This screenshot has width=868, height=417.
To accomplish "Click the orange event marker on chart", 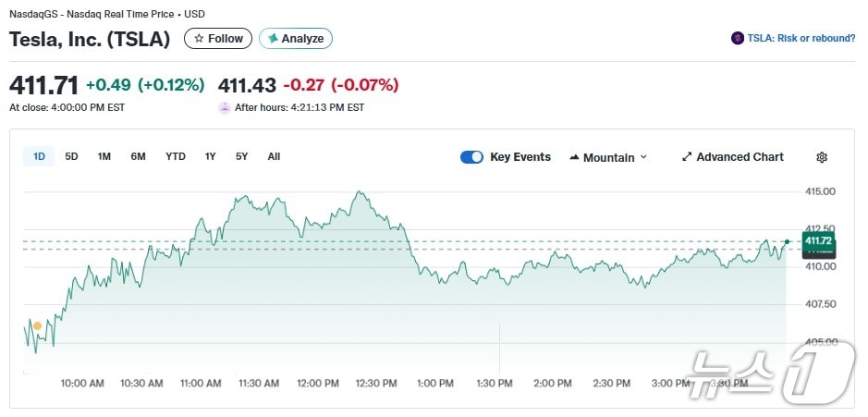I will (x=37, y=325).
